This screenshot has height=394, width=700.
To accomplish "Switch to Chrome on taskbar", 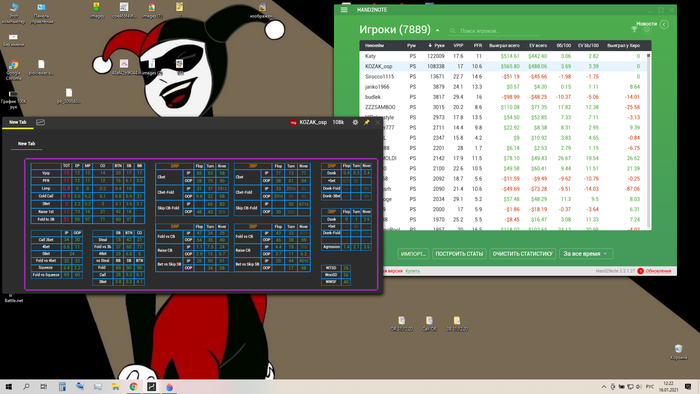I will point(133,387).
